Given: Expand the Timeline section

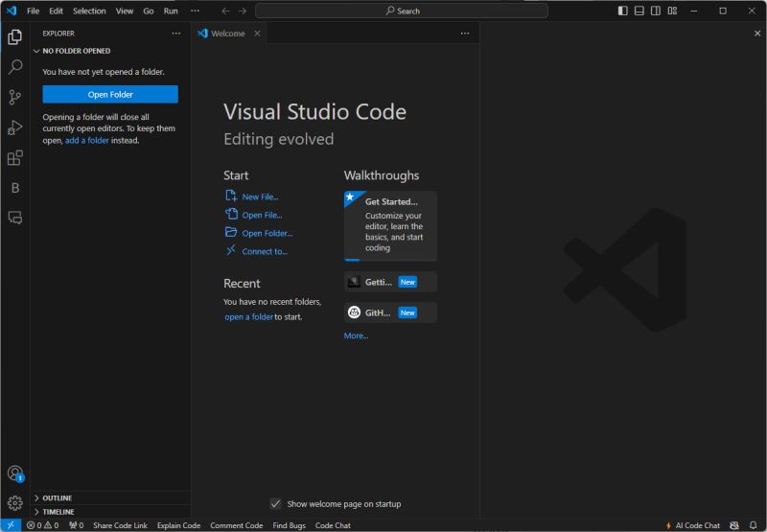Looking at the screenshot, I should pos(58,512).
